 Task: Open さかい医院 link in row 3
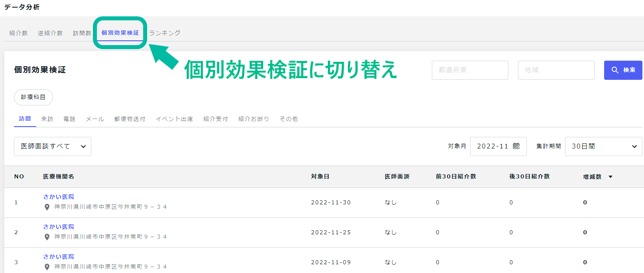tap(59, 257)
